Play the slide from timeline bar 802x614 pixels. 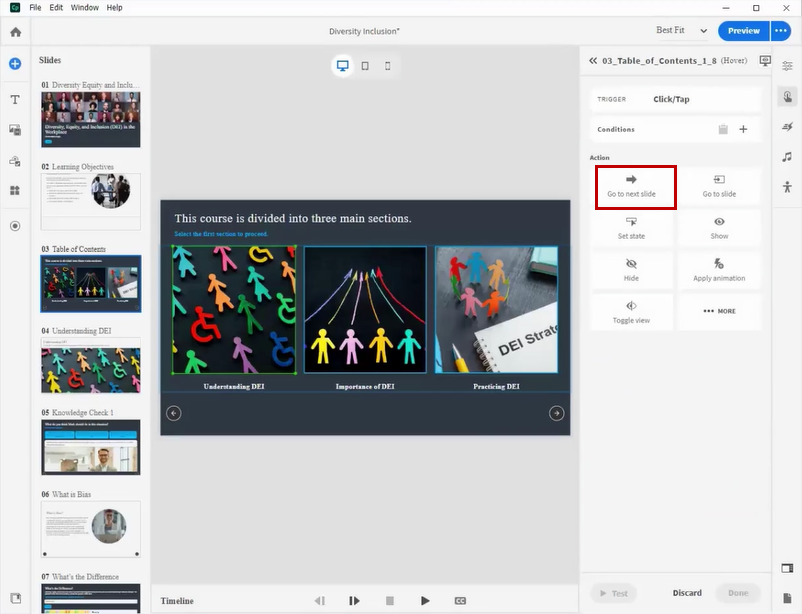425,601
